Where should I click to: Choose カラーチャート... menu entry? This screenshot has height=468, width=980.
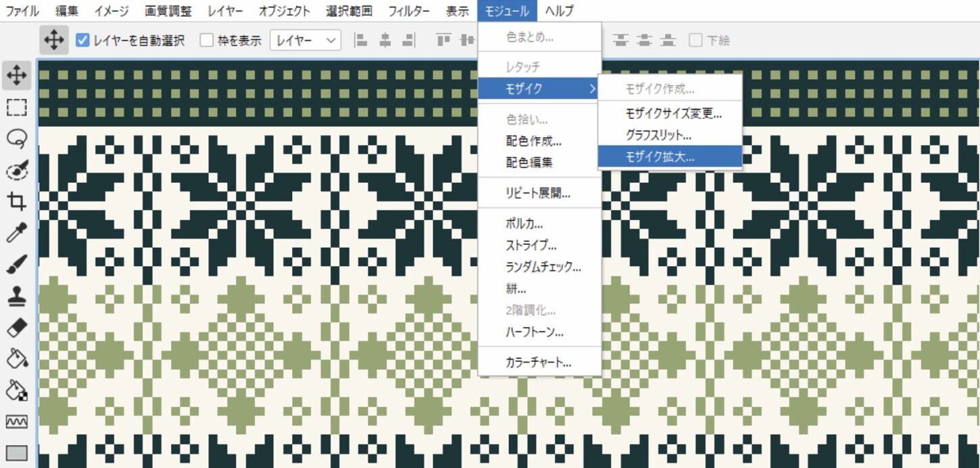[539, 363]
